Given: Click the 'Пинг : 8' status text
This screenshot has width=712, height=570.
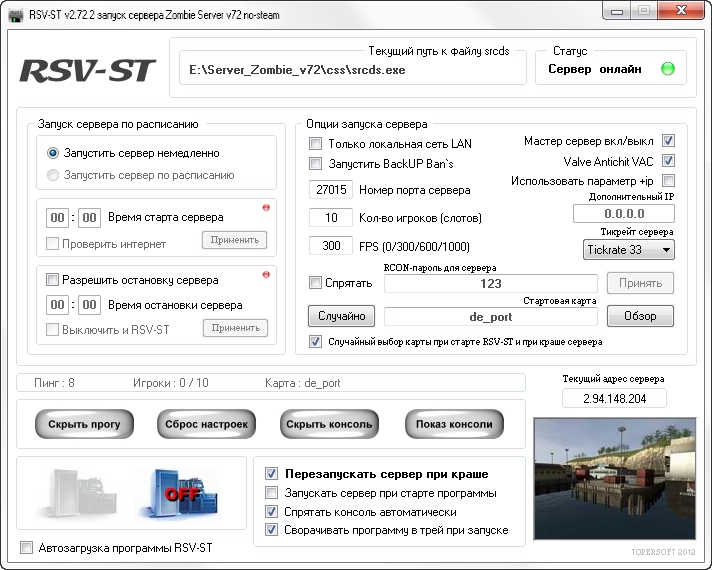Looking at the screenshot, I should point(54,383).
